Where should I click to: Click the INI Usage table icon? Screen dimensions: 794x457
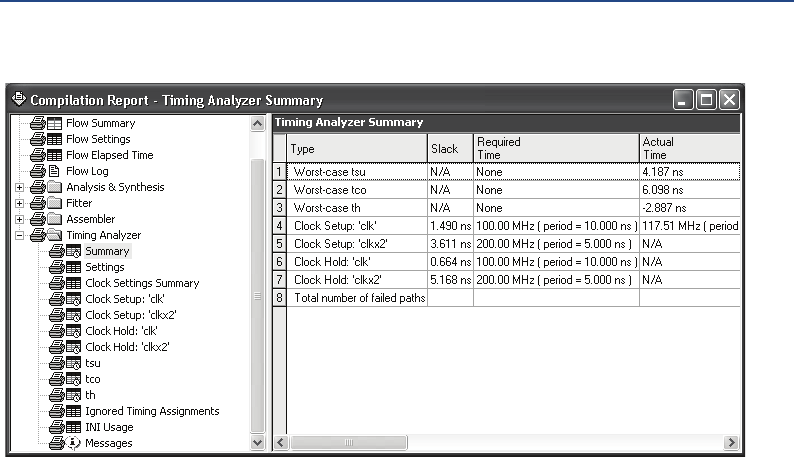pos(73,427)
